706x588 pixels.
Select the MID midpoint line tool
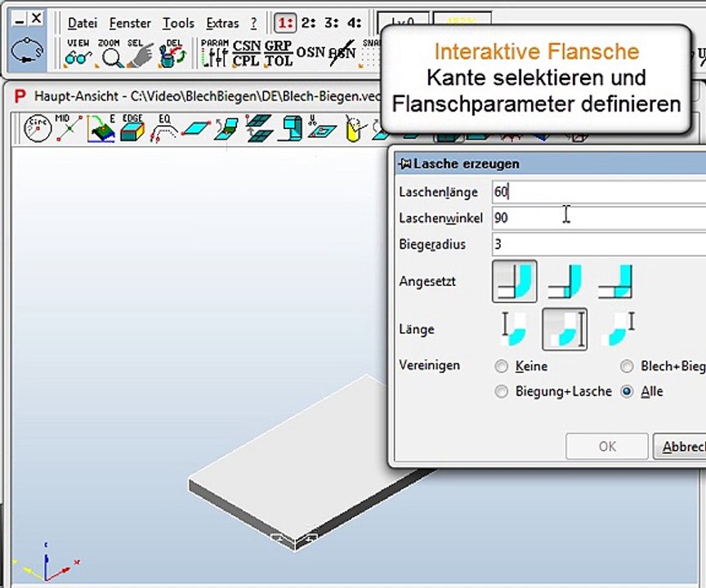click(69, 128)
